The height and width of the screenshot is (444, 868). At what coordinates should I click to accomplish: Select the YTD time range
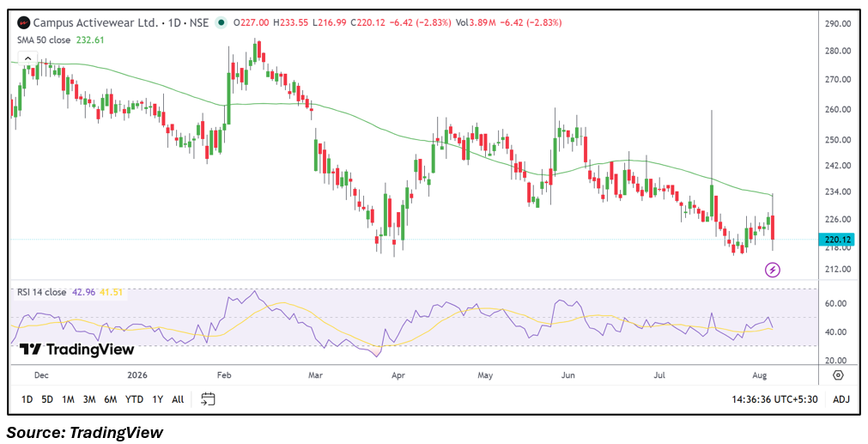134,399
